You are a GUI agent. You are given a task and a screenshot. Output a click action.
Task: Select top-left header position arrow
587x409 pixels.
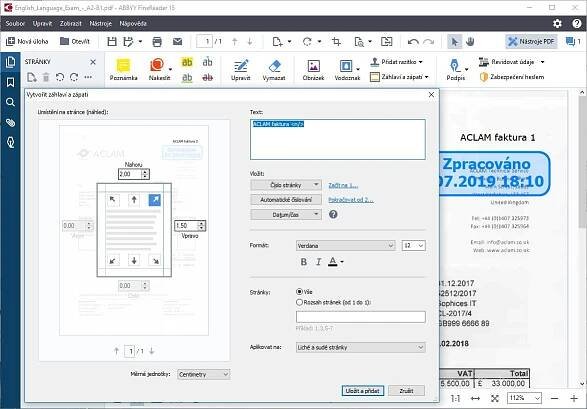(113, 200)
